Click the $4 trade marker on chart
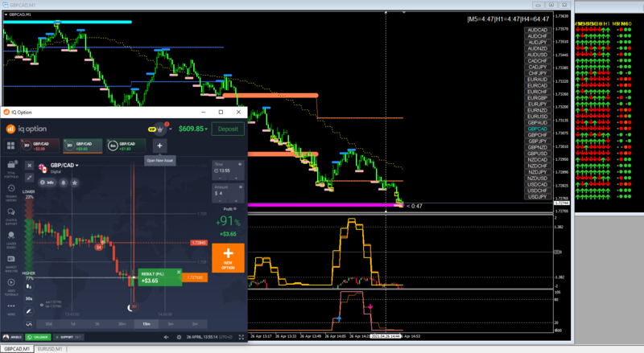Viewport: 644px width, 353px height. (x=98, y=248)
